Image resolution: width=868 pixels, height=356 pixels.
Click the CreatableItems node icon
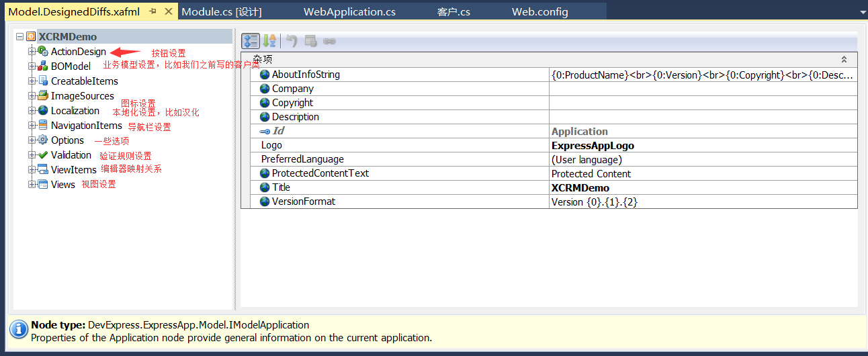tap(43, 81)
